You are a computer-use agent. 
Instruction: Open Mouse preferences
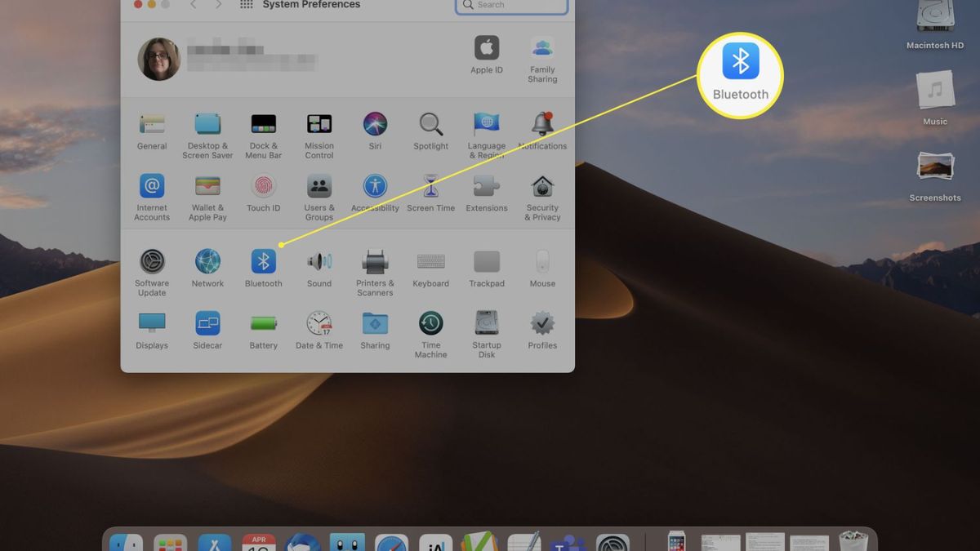click(542, 261)
